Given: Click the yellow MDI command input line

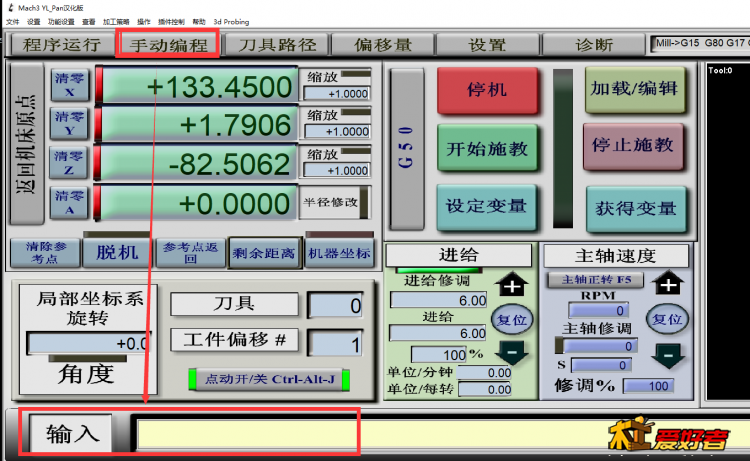Looking at the screenshot, I should (x=443, y=434).
